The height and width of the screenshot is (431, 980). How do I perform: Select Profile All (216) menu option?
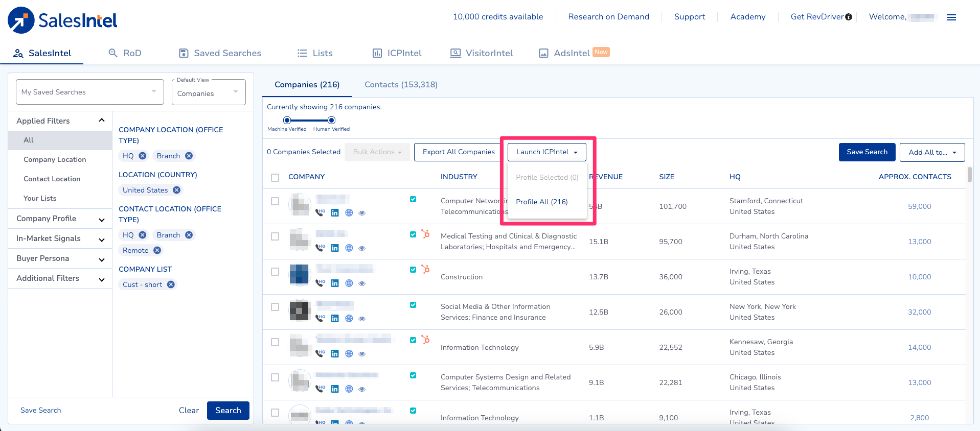pos(542,202)
